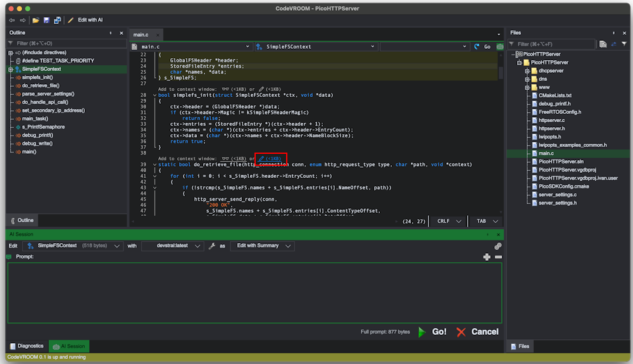The height and width of the screenshot is (364, 633).
Task: Click the sync with editor arrows icon
Action: click(x=614, y=44)
